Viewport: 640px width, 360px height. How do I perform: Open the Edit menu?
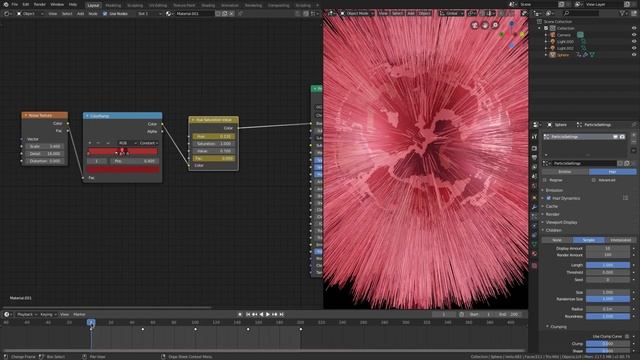pos(26,4)
